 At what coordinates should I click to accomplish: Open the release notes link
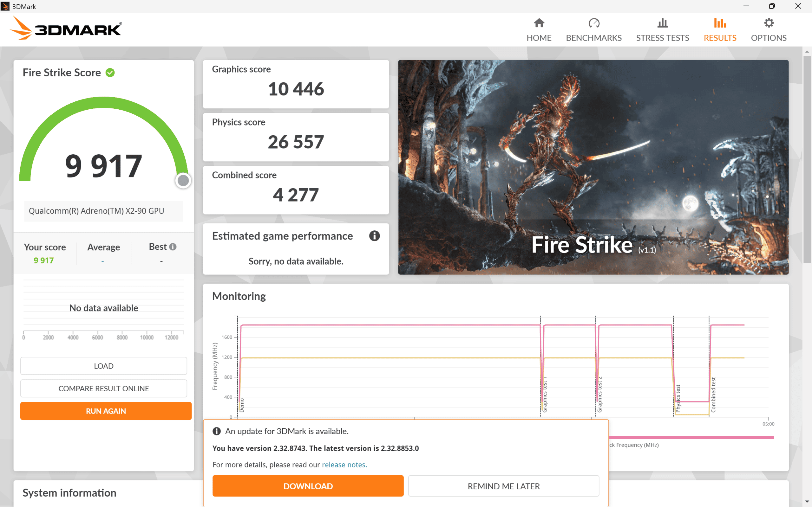[344, 465]
